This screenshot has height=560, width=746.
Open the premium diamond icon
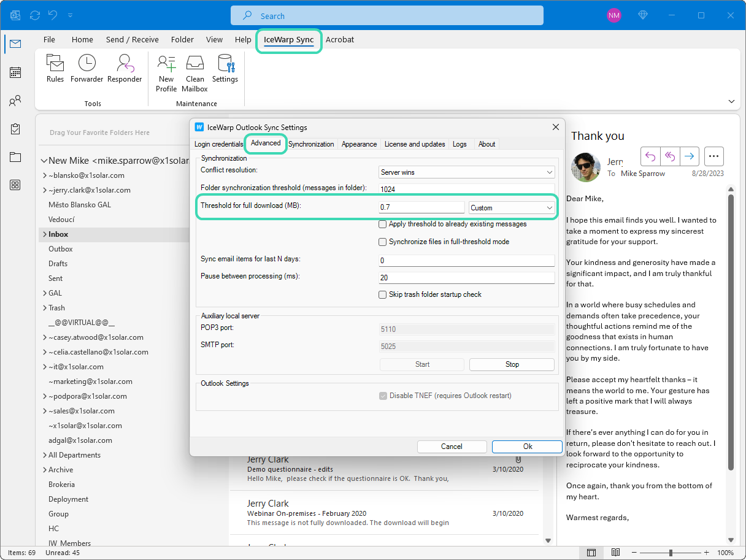[x=643, y=15]
